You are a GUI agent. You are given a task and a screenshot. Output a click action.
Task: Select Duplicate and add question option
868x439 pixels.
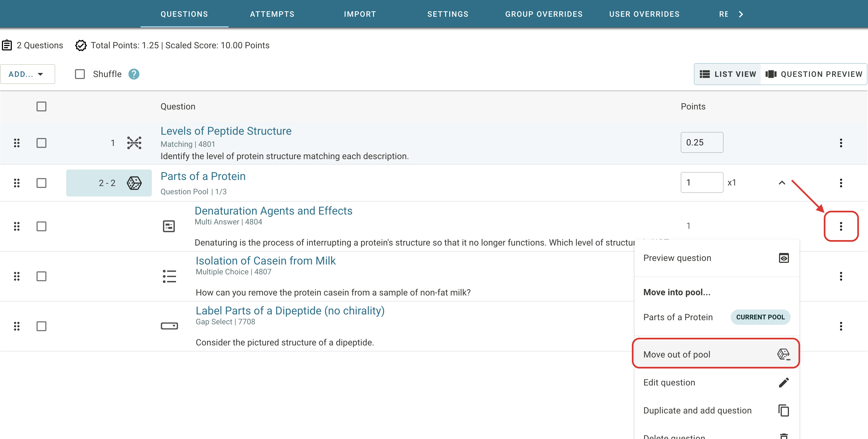click(x=697, y=410)
